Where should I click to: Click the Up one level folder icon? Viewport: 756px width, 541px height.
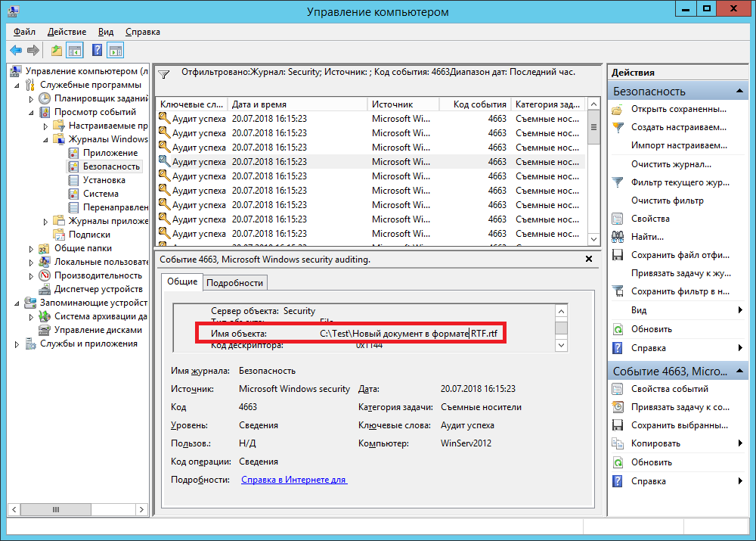click(x=57, y=51)
